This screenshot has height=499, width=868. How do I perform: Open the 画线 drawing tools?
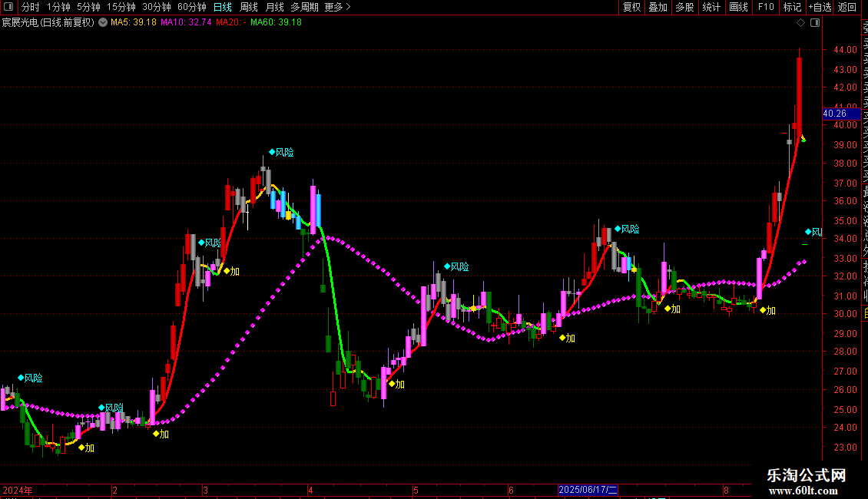[738, 7]
